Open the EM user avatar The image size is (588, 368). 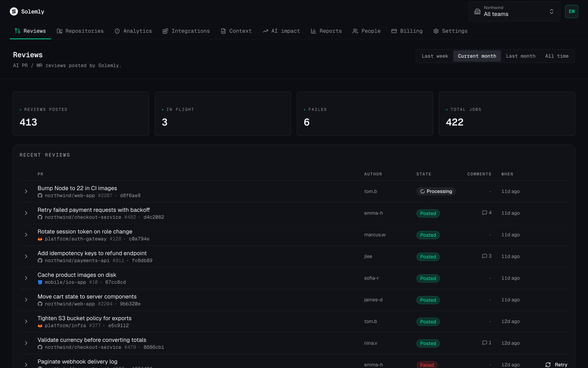point(571,11)
